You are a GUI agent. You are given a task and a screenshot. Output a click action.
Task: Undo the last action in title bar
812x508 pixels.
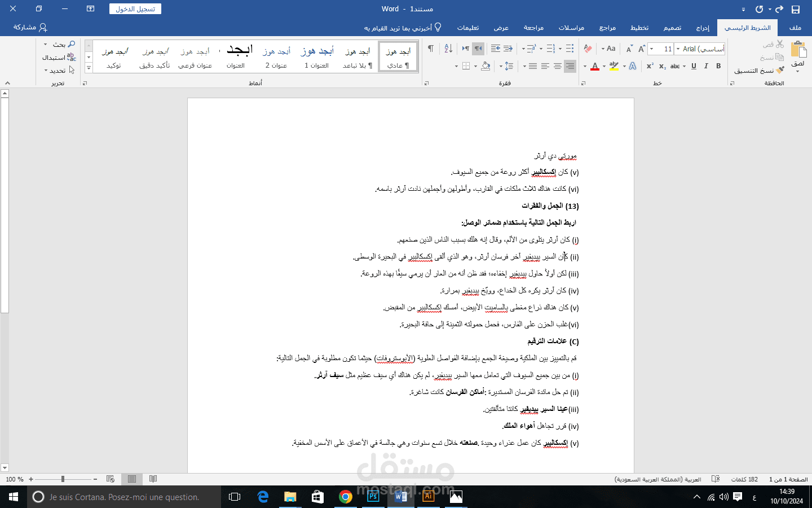(x=759, y=9)
